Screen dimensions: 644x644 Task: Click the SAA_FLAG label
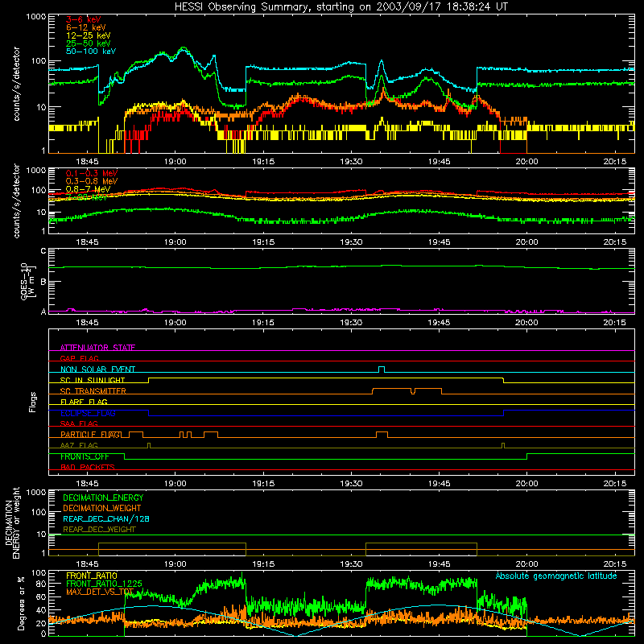tap(79, 423)
